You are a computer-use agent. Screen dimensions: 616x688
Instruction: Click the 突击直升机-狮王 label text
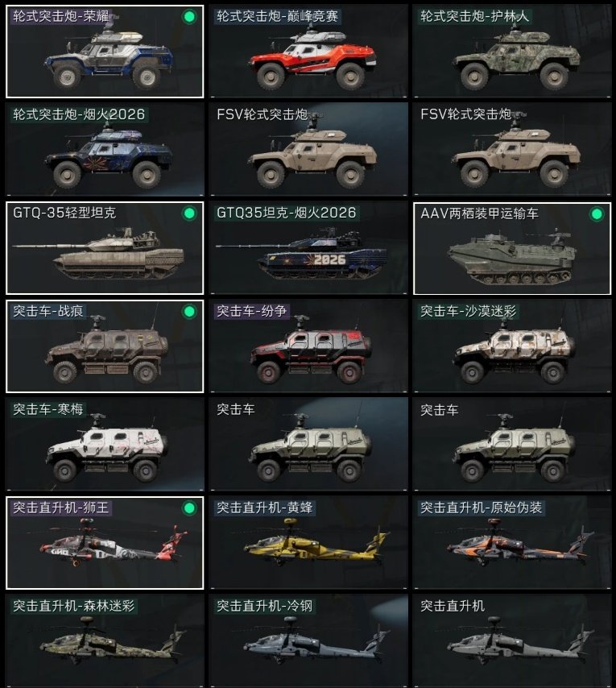60,508
